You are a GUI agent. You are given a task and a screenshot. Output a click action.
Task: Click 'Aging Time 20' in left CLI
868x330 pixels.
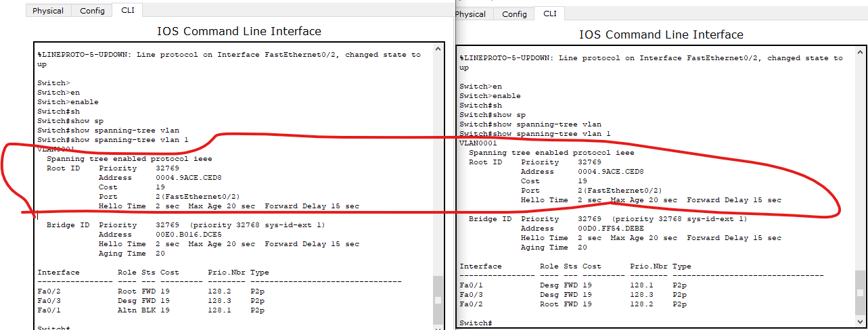(132, 254)
